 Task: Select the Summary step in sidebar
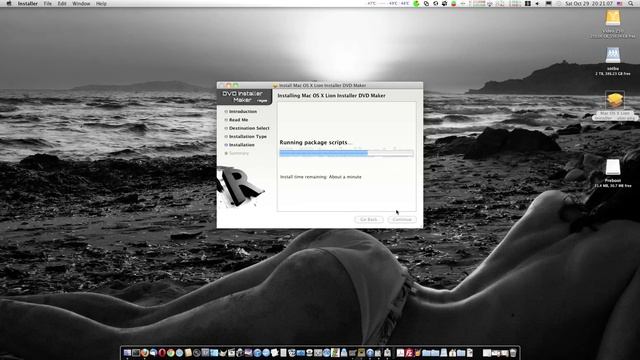[x=238, y=153]
